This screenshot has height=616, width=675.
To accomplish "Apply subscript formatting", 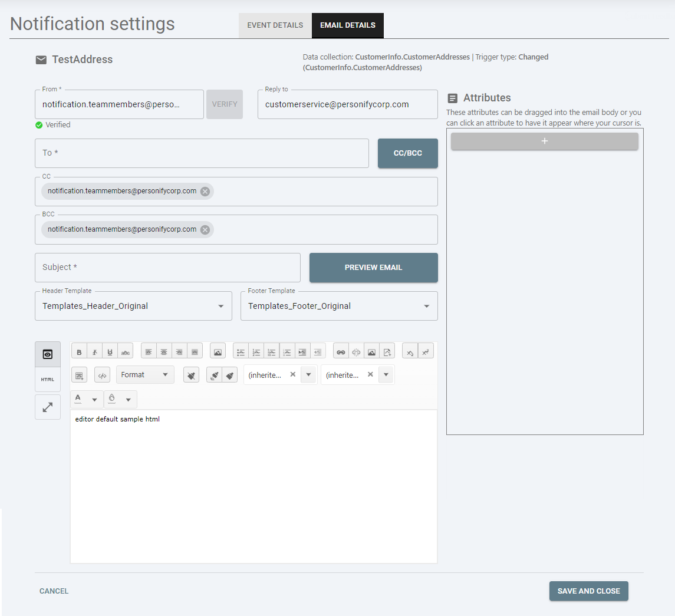I will [x=410, y=352].
